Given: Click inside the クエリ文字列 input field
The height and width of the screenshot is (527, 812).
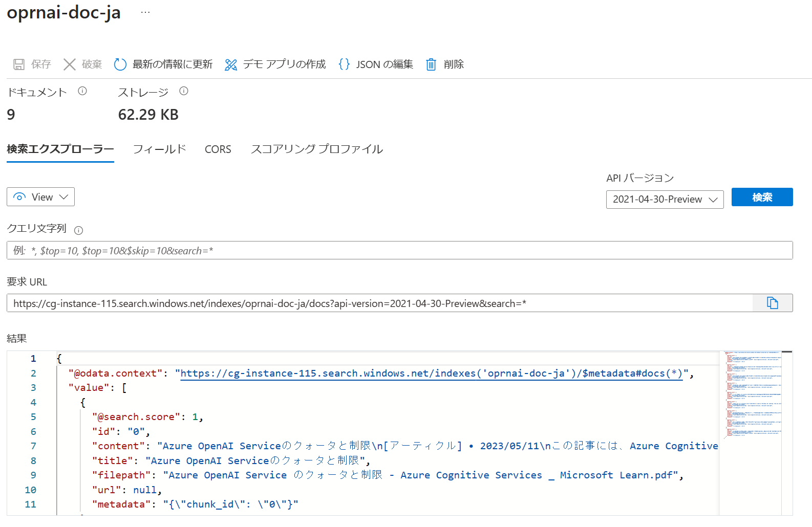Looking at the screenshot, I should [x=399, y=250].
